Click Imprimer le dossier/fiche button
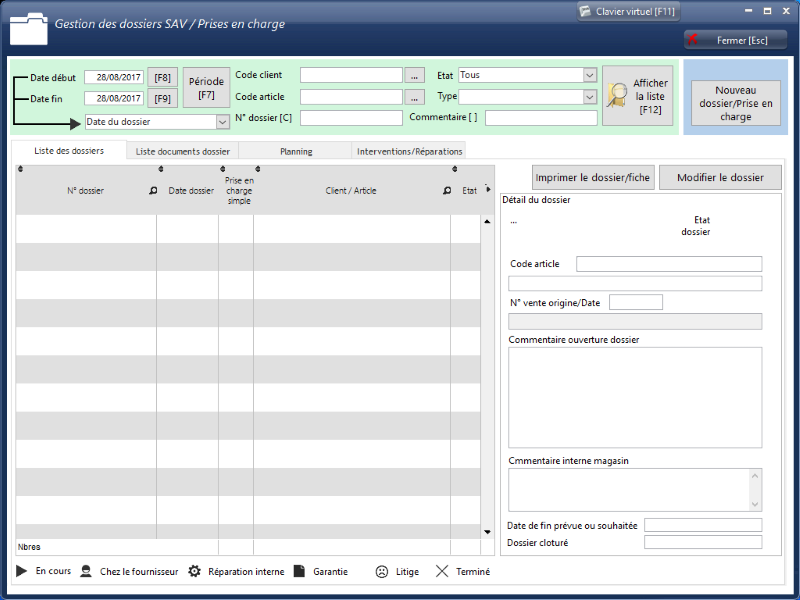 (x=593, y=178)
